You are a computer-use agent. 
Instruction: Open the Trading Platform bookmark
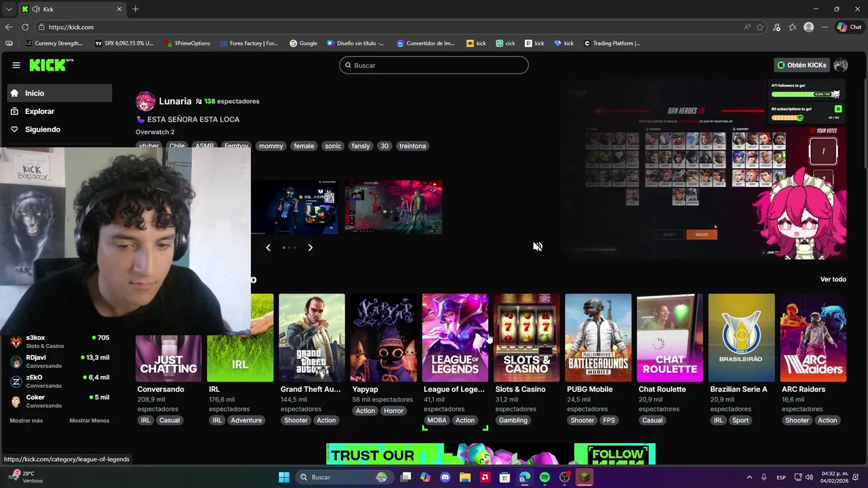[611, 43]
